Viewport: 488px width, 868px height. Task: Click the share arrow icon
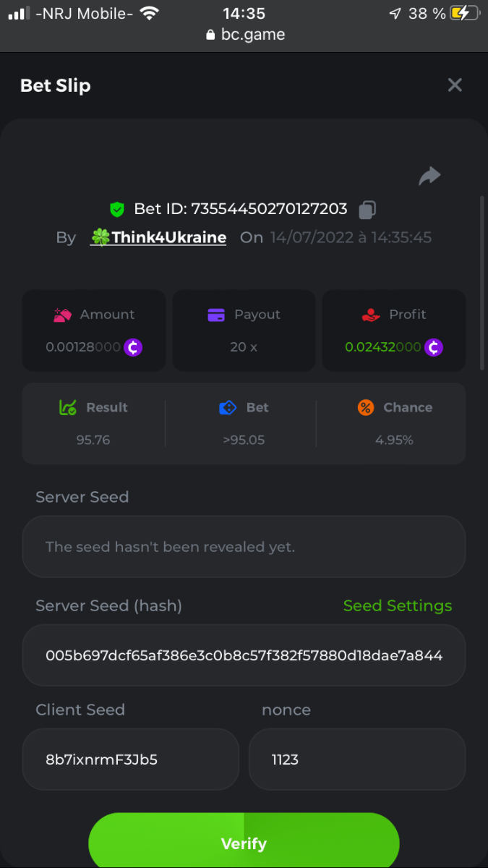(x=429, y=176)
